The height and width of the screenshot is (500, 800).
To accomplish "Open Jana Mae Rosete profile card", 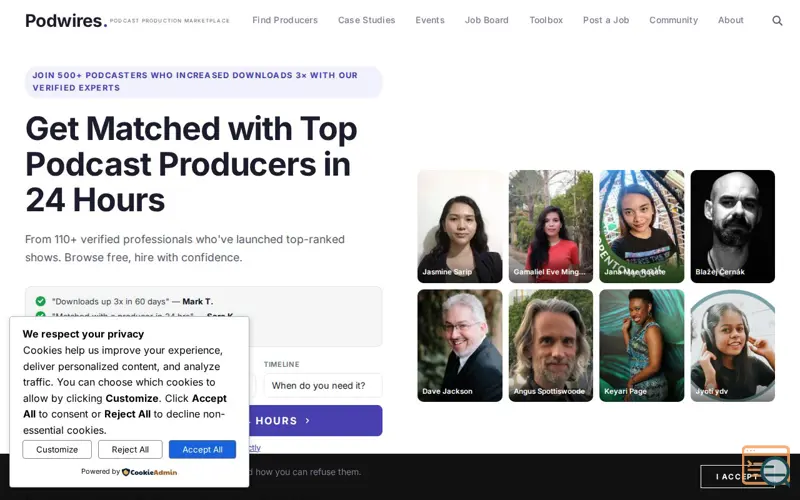I will coord(641,226).
